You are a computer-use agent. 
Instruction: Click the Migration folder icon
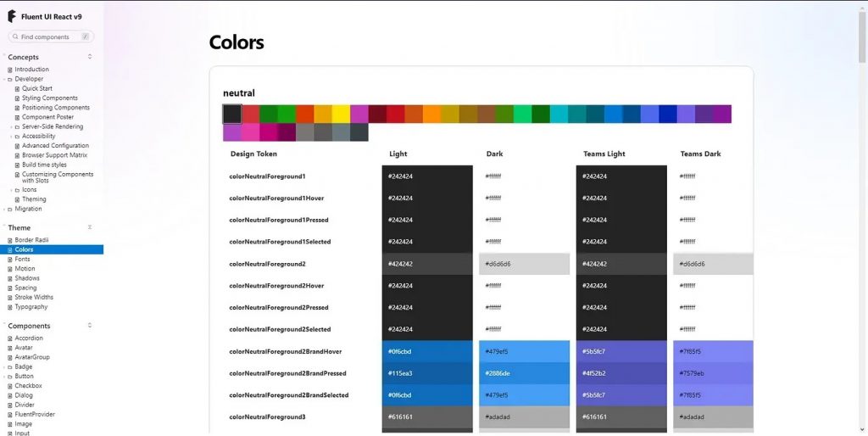10,209
